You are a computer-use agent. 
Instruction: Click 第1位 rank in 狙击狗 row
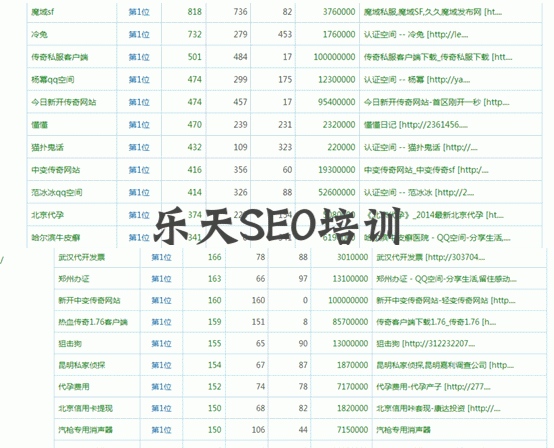(x=161, y=344)
